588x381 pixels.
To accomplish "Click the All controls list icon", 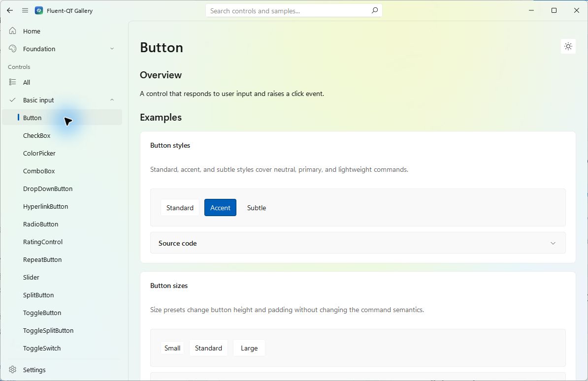I will [13, 82].
